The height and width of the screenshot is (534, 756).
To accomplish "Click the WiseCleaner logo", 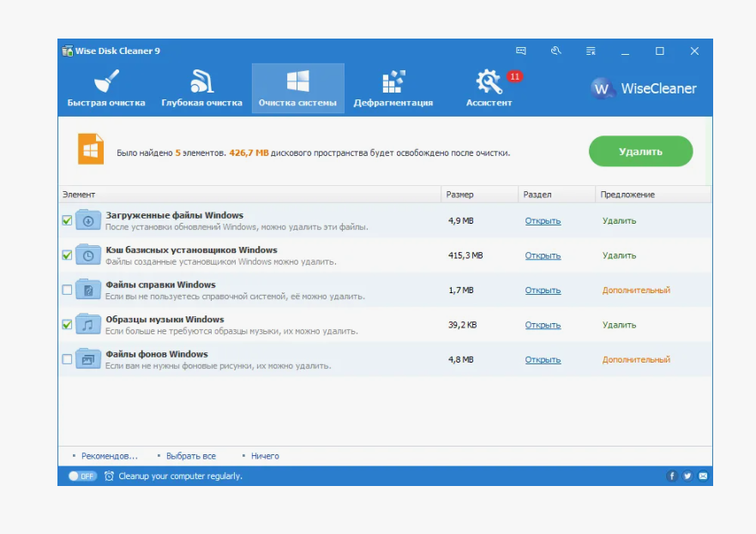I will (x=644, y=88).
